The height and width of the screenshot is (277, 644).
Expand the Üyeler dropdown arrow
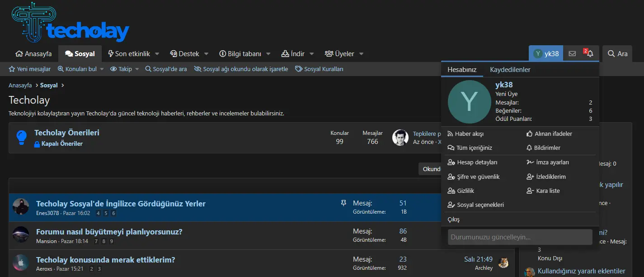[362, 54]
